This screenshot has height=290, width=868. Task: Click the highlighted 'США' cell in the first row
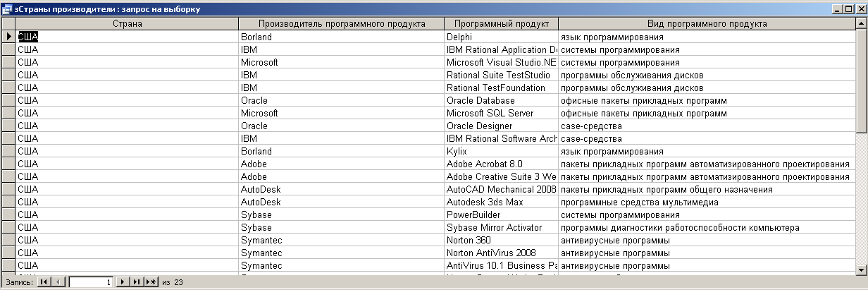128,37
